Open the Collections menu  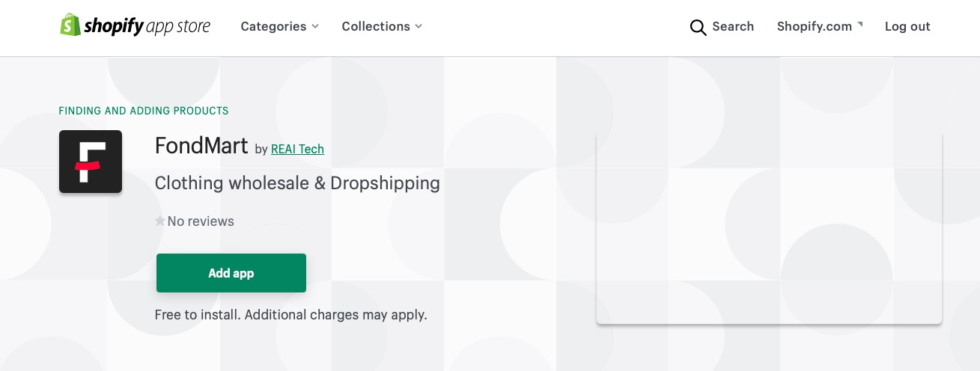(x=376, y=26)
